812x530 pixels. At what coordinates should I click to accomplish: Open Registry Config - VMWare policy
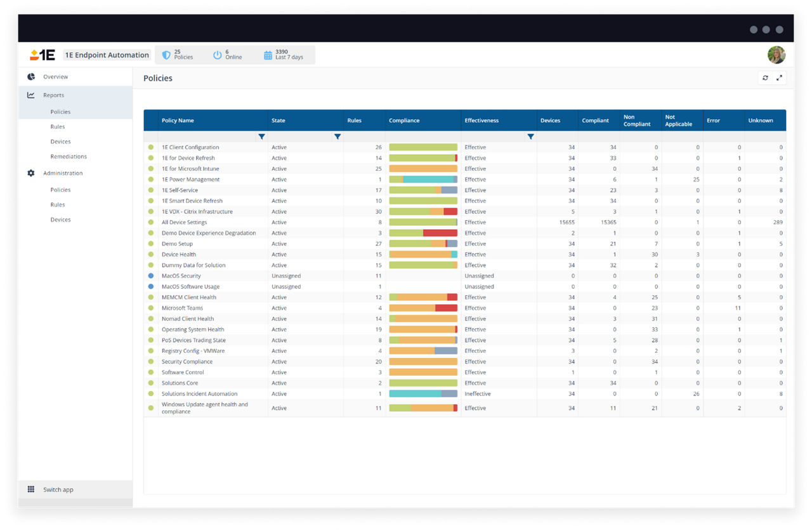click(x=193, y=351)
